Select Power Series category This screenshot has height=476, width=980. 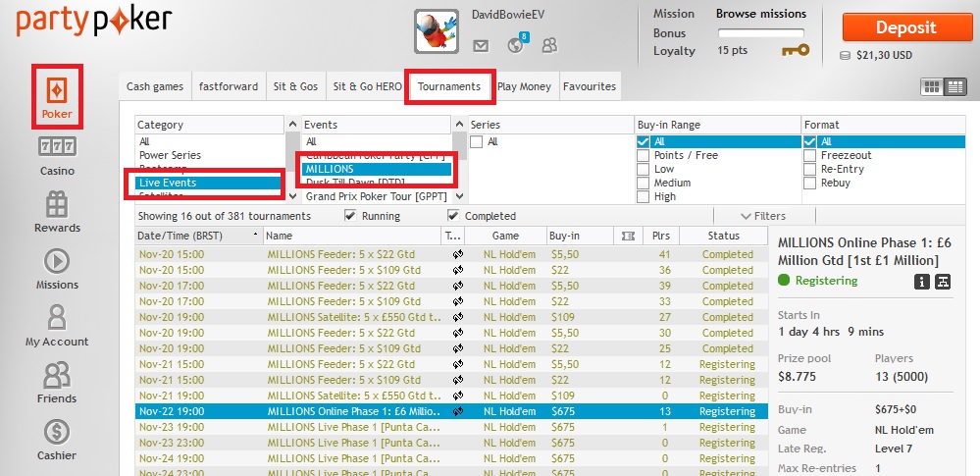(x=170, y=155)
